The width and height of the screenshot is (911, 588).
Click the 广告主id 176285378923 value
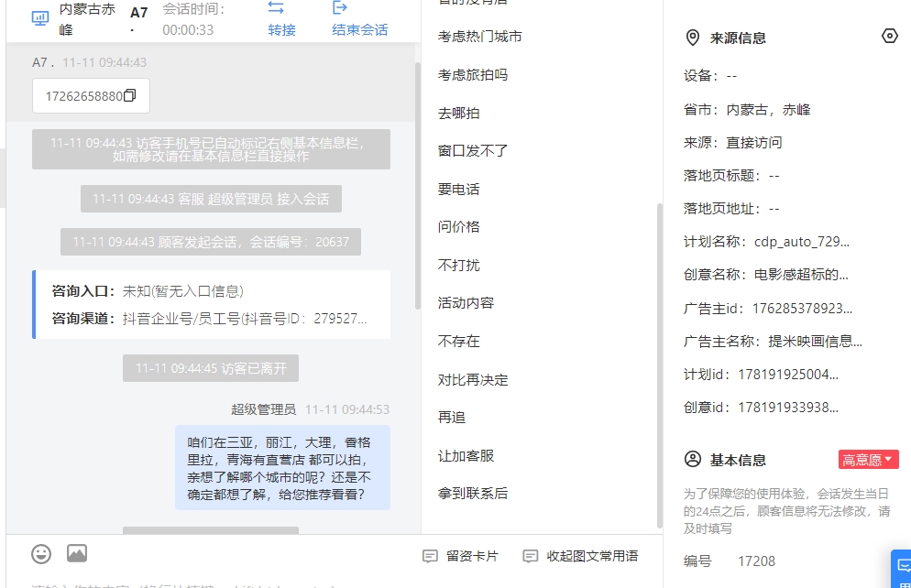click(x=802, y=309)
